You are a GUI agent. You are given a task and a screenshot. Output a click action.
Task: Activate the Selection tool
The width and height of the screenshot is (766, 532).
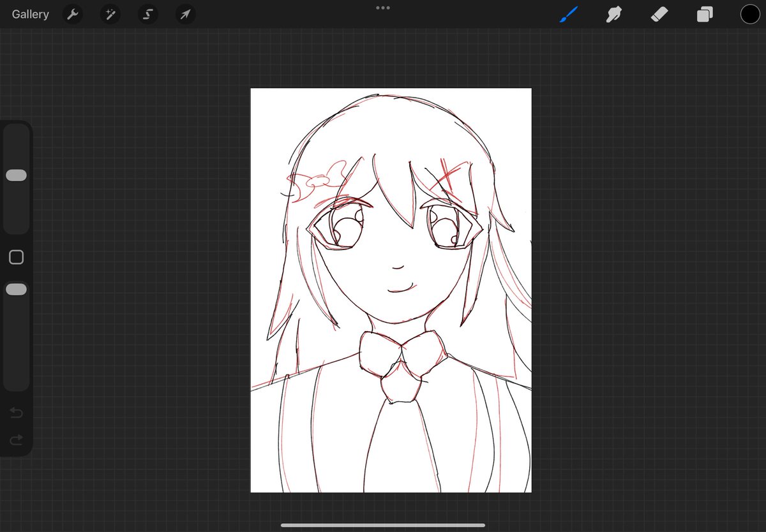pyautogui.click(x=148, y=14)
